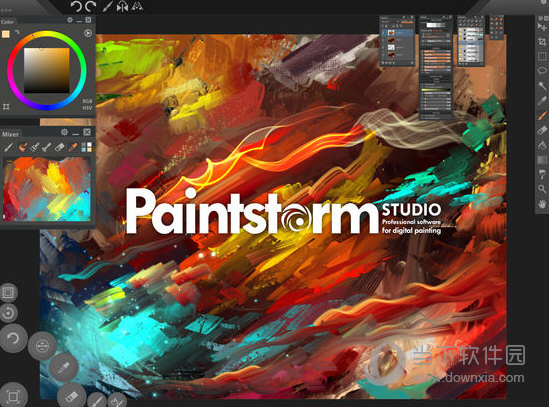This screenshot has height=407, width=549.
Task: Open Color panel settings gear
Action: (x=70, y=20)
